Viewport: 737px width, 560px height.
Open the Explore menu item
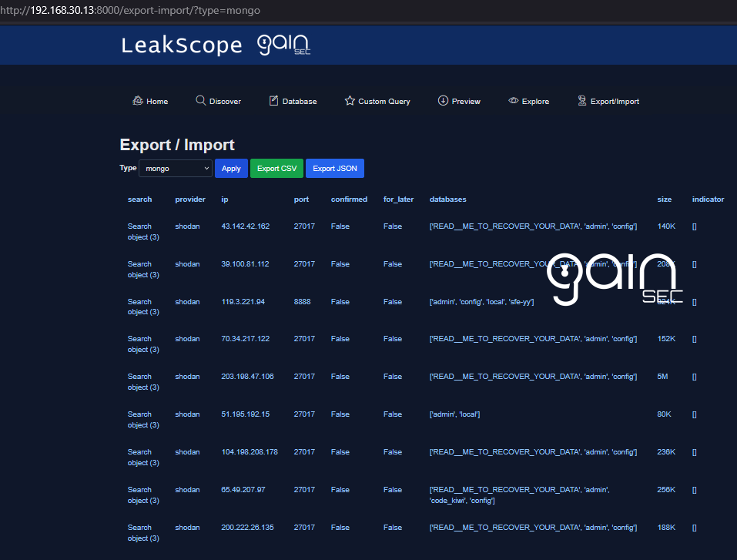(535, 102)
